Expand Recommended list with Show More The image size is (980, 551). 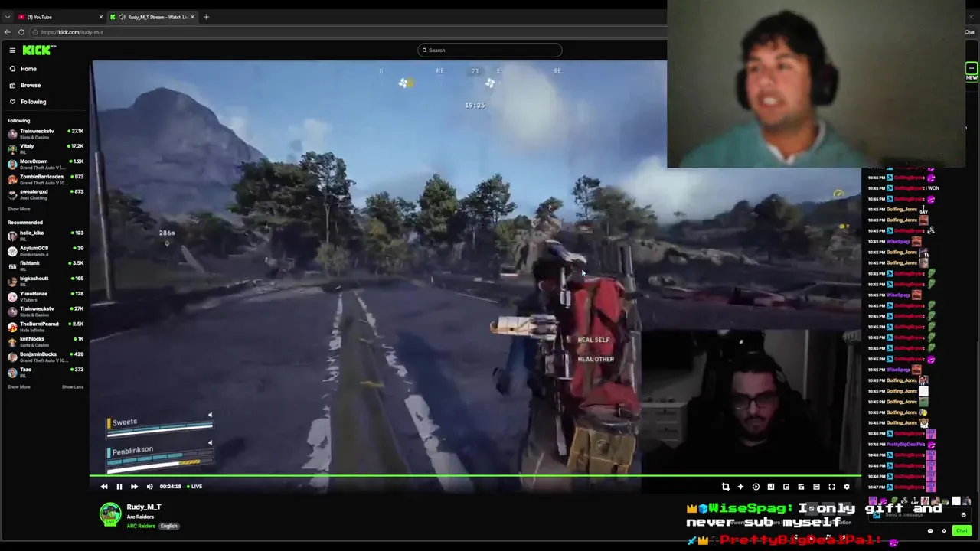tap(19, 386)
